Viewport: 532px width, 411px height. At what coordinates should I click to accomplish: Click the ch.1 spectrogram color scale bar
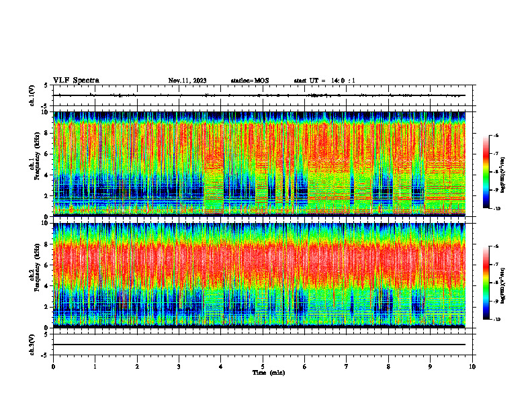(486, 172)
